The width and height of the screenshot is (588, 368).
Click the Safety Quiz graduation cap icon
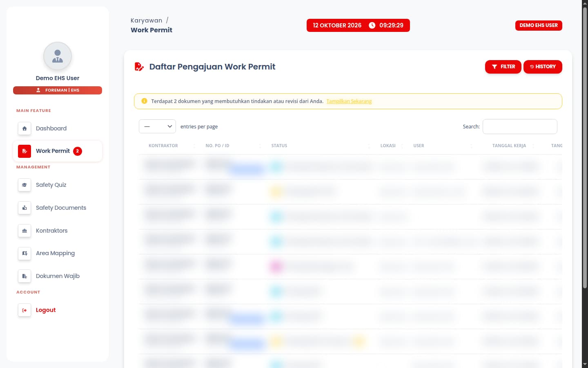[x=24, y=185]
